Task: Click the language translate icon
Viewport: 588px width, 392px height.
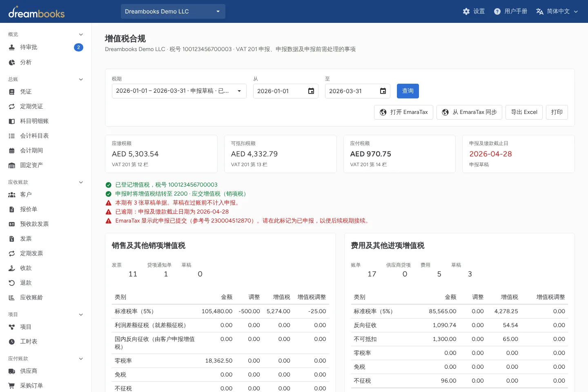Action: tap(540, 11)
